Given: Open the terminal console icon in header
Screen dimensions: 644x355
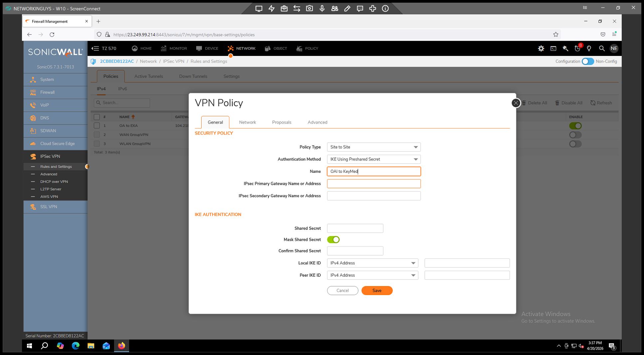Looking at the screenshot, I should pyautogui.click(x=553, y=49).
